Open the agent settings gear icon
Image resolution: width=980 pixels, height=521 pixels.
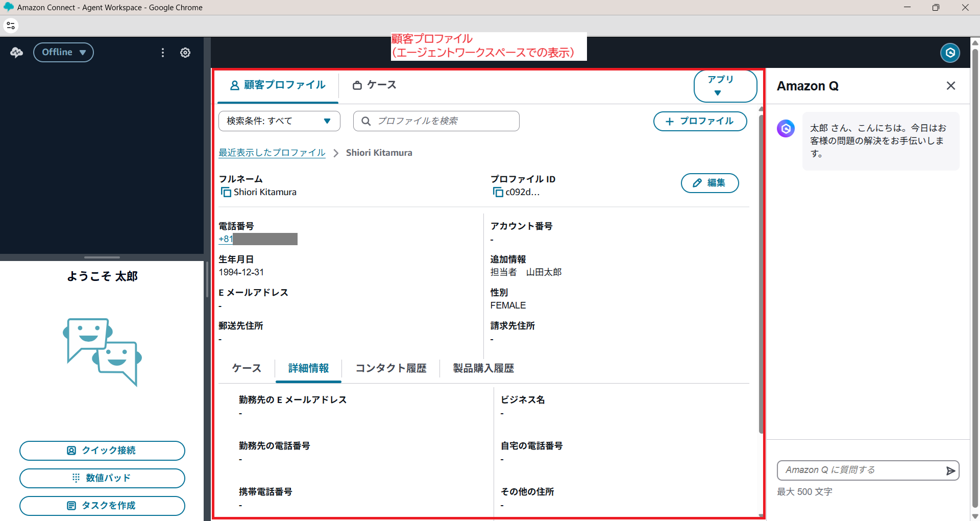185,53
